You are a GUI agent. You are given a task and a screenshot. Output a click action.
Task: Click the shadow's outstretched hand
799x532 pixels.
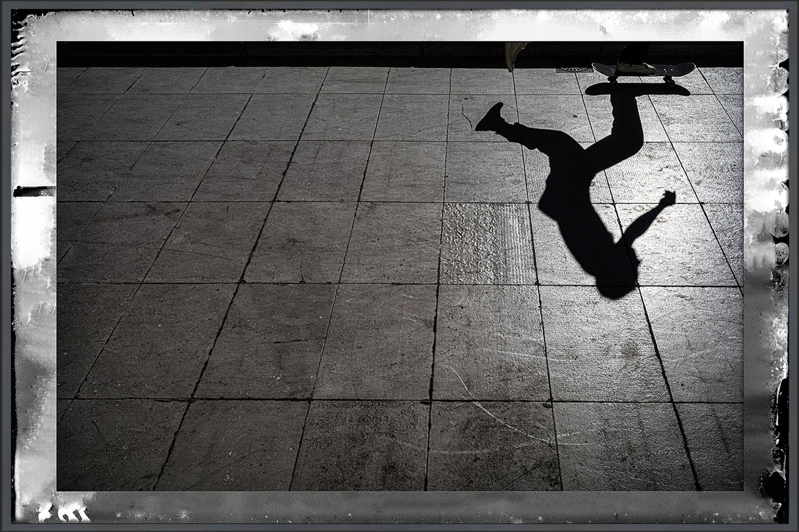coord(669,197)
